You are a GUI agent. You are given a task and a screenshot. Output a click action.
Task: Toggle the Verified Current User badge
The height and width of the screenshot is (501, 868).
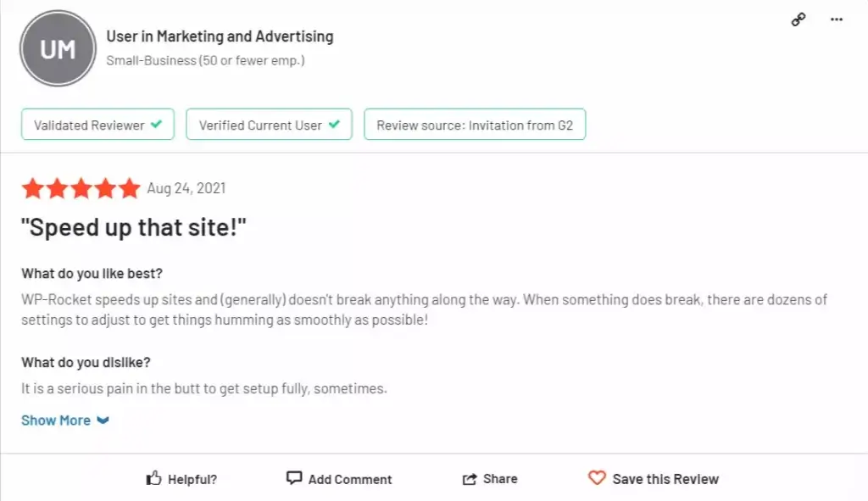[x=269, y=124]
